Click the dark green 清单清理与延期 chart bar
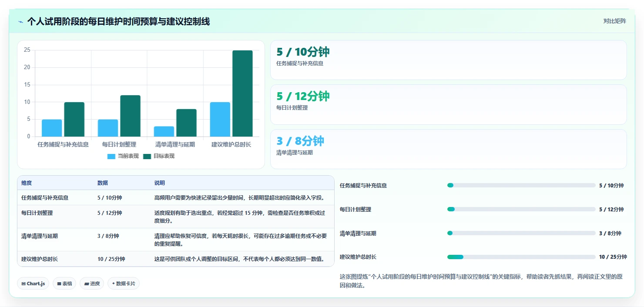This screenshot has width=644, height=307. pos(187,123)
